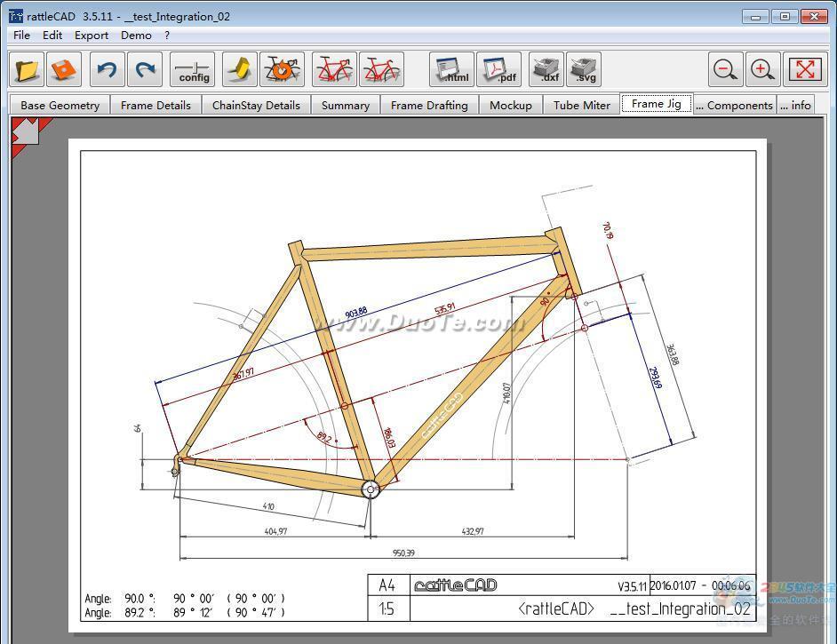Open the config panel
The height and width of the screenshot is (644, 837).
click(x=193, y=69)
